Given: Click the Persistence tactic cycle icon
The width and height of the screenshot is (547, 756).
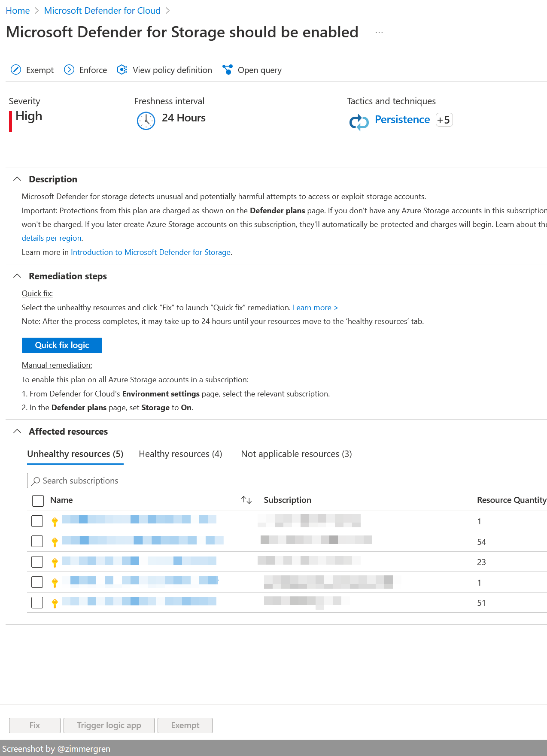Looking at the screenshot, I should tap(359, 122).
